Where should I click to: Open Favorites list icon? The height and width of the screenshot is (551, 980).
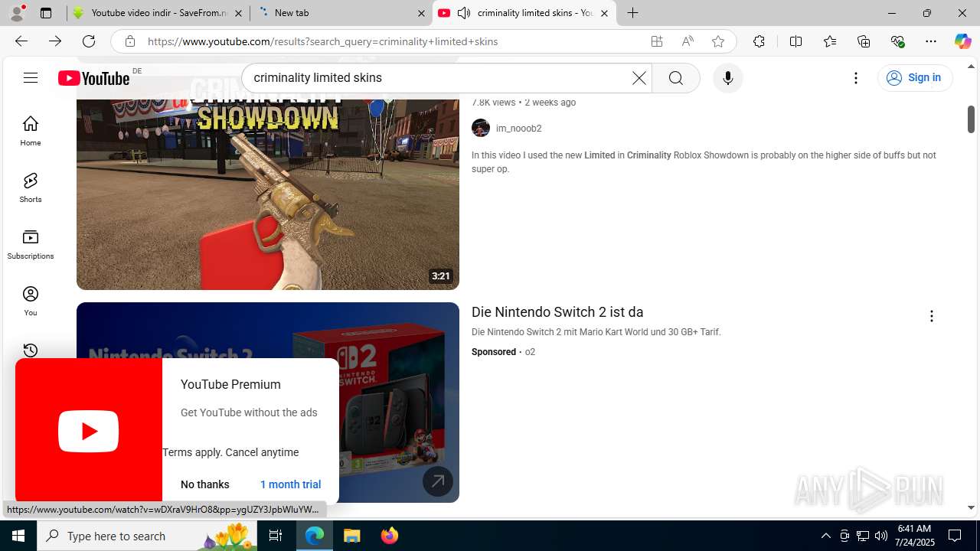click(x=830, y=41)
